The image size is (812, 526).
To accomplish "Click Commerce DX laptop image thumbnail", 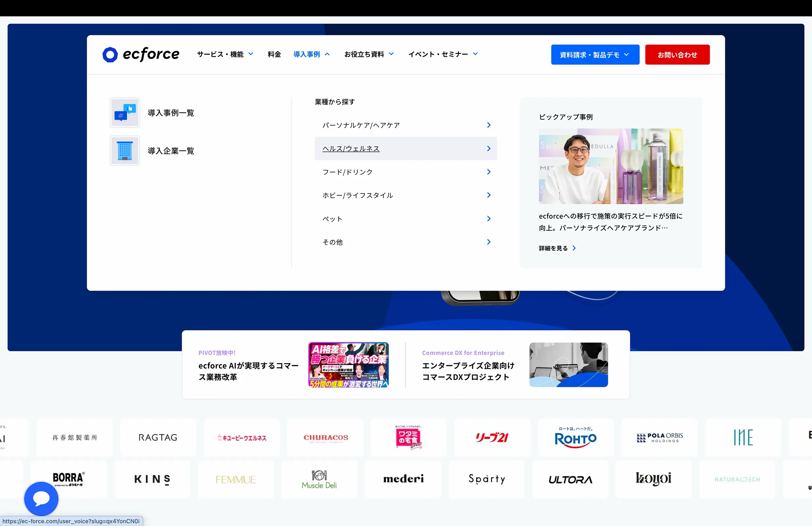I will tap(568, 365).
